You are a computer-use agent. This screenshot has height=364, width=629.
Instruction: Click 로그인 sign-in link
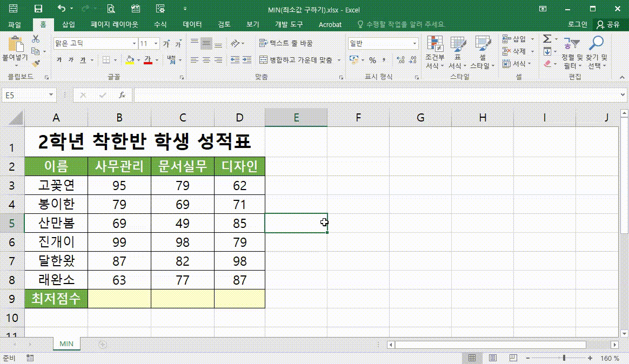(x=577, y=24)
